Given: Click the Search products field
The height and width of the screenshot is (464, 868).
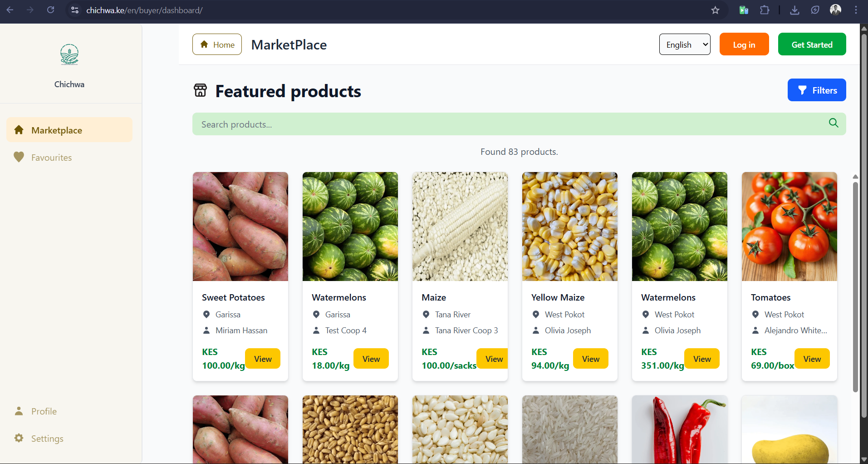Looking at the screenshot, I should pyautogui.click(x=508, y=124).
